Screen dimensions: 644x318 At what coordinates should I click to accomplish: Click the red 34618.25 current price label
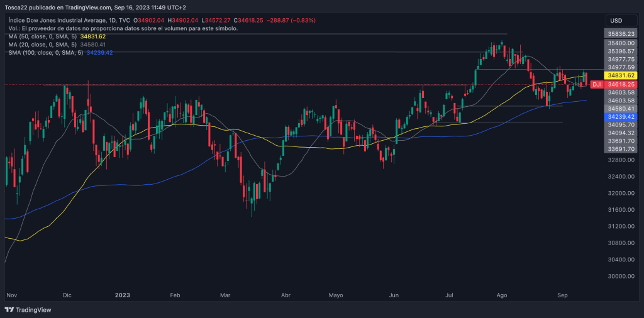pos(621,84)
